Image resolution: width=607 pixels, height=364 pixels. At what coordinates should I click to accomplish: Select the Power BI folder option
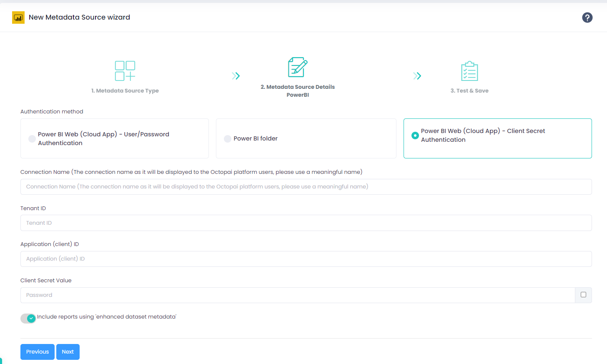pos(228,139)
